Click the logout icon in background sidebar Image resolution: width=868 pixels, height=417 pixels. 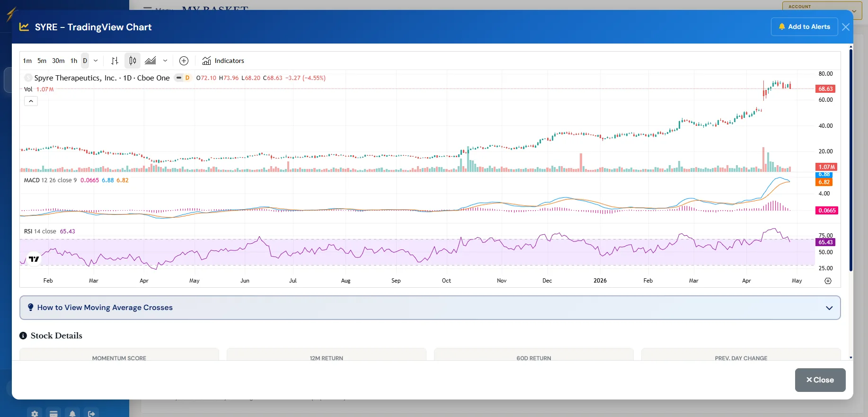91,414
